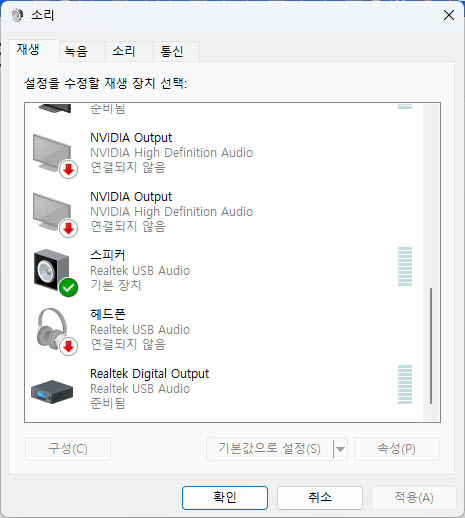Select the Realtek Digital Output receiver icon
Viewport: 465px width, 518px height.
click(52, 391)
